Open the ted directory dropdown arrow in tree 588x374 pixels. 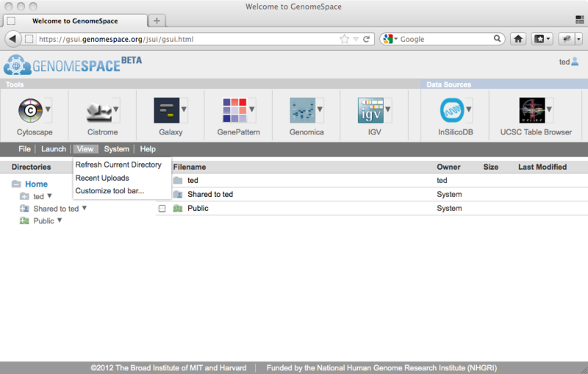pyautogui.click(x=49, y=195)
